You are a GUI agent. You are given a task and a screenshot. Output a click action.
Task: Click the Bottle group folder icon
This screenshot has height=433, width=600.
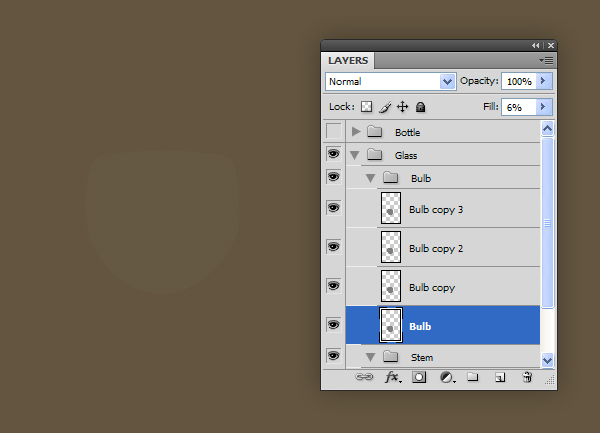(x=375, y=132)
